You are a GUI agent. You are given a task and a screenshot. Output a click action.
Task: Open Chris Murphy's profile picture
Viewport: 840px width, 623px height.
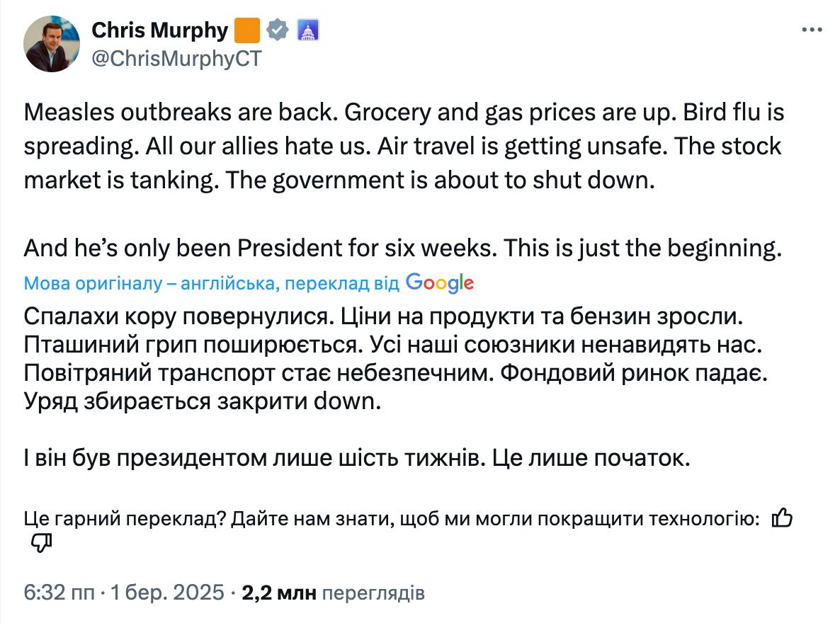click(x=52, y=44)
